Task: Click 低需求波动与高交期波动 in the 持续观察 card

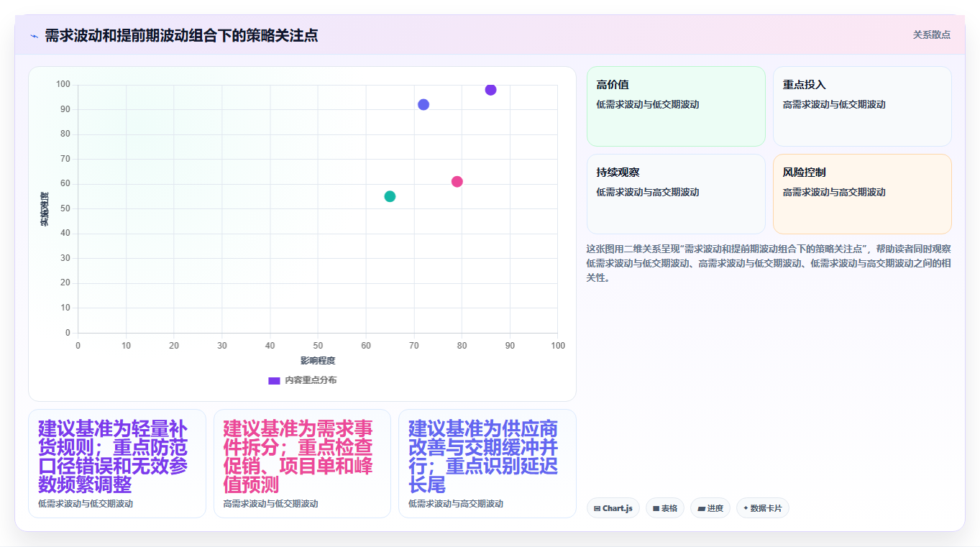Action: [x=648, y=193]
